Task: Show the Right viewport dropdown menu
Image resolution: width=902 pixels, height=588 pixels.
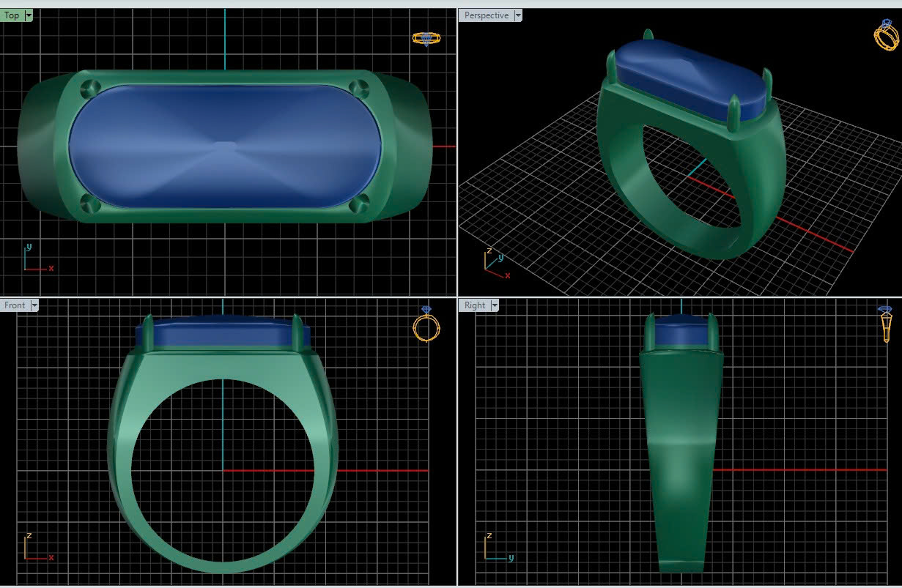Action: pyautogui.click(x=495, y=305)
